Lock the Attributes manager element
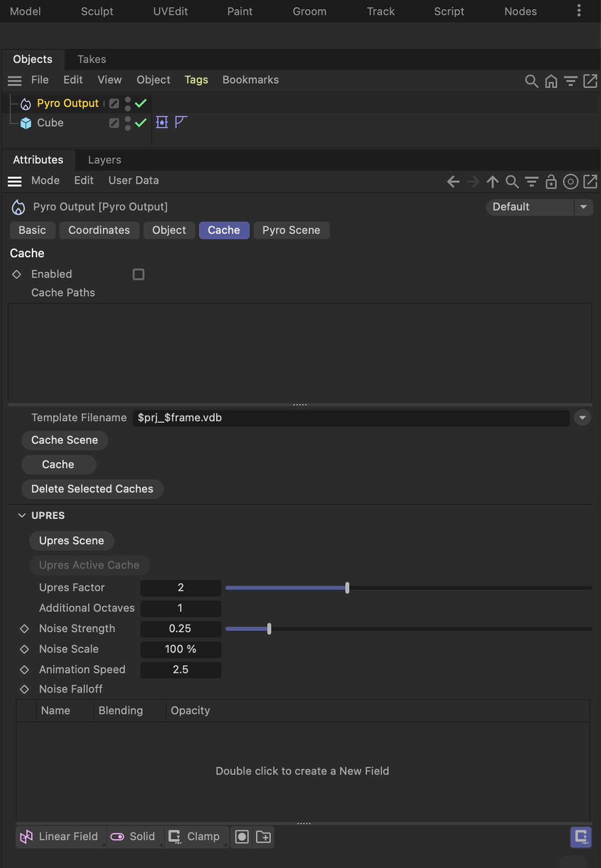601x868 pixels. point(551,181)
